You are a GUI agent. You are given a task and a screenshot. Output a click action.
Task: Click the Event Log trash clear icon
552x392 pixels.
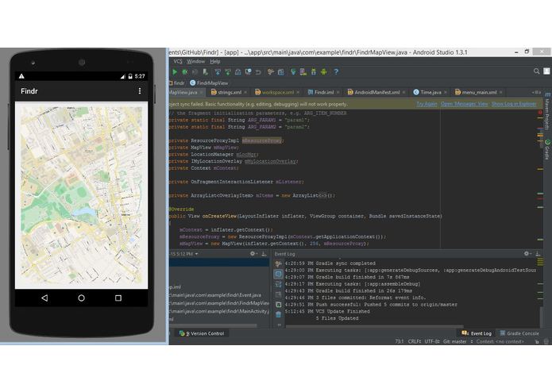click(x=279, y=314)
